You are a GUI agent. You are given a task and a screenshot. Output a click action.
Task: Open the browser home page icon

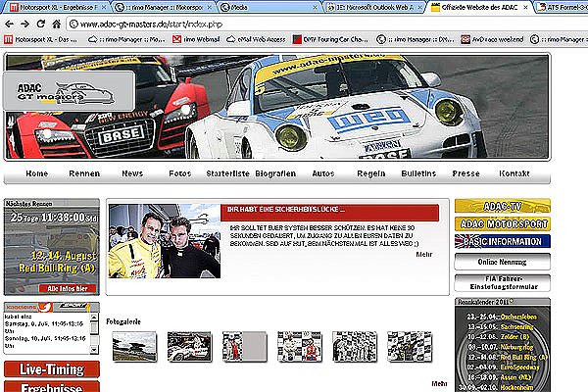click(x=56, y=24)
